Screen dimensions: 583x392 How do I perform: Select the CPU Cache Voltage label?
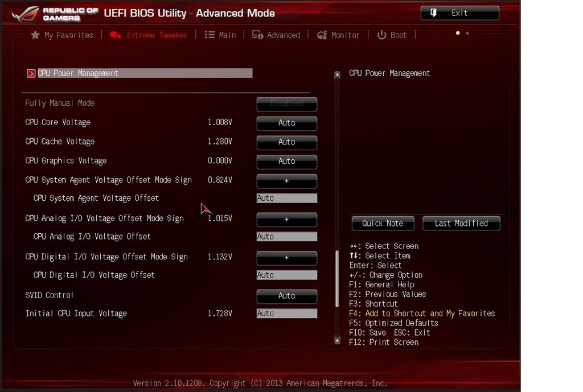[60, 142]
